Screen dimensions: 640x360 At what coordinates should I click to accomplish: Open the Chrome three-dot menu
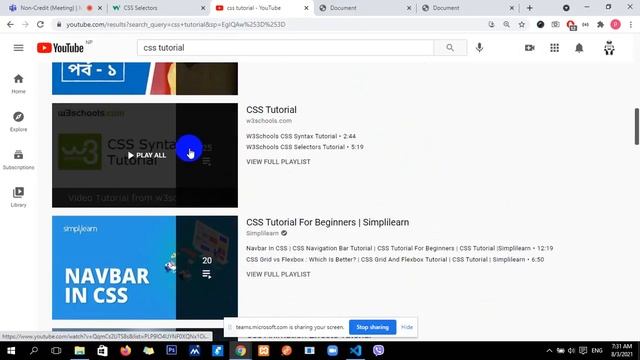tap(631, 24)
